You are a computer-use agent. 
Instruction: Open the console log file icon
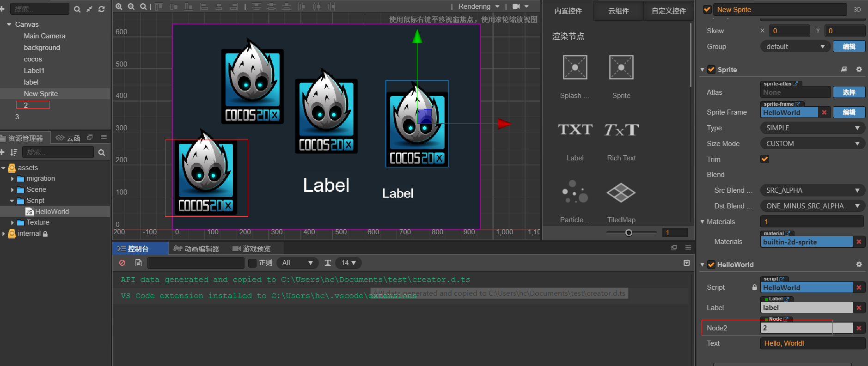pyautogui.click(x=138, y=263)
